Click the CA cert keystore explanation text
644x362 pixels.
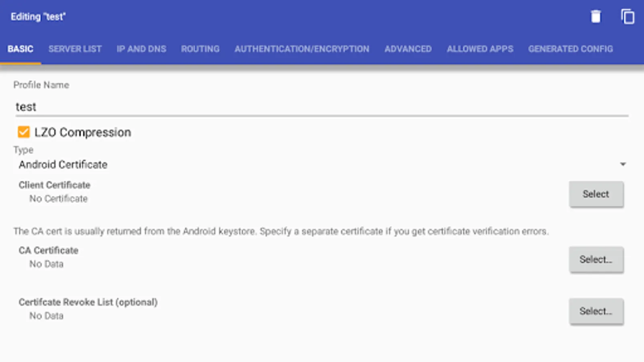[281, 231]
